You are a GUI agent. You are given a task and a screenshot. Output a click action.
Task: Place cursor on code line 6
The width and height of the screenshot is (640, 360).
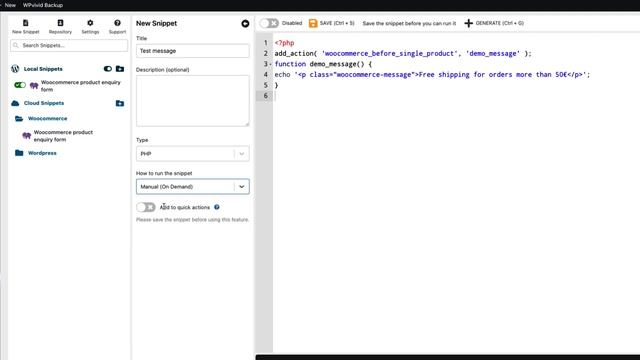[x=456, y=96]
